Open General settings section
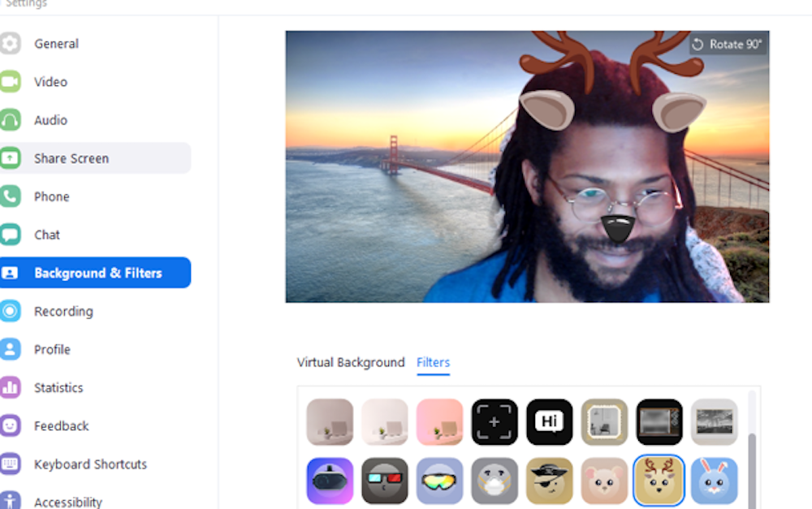Screen dimensions: 812x509 [57, 44]
